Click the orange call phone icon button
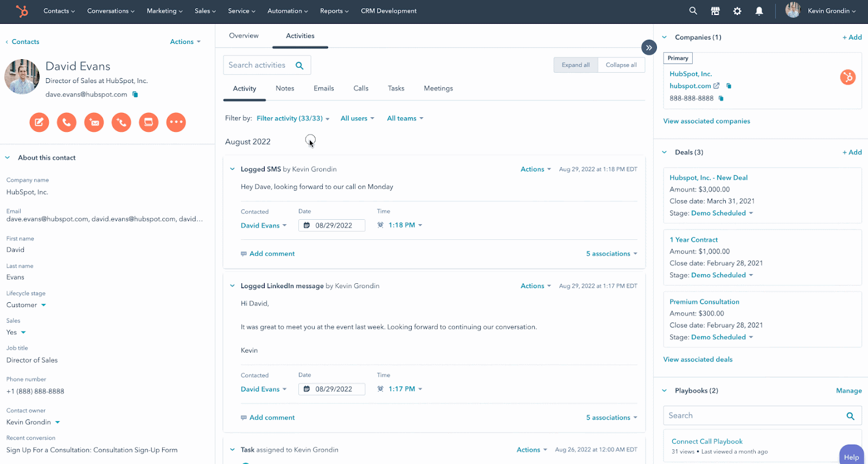Image resolution: width=868 pixels, height=464 pixels. pyautogui.click(x=66, y=122)
